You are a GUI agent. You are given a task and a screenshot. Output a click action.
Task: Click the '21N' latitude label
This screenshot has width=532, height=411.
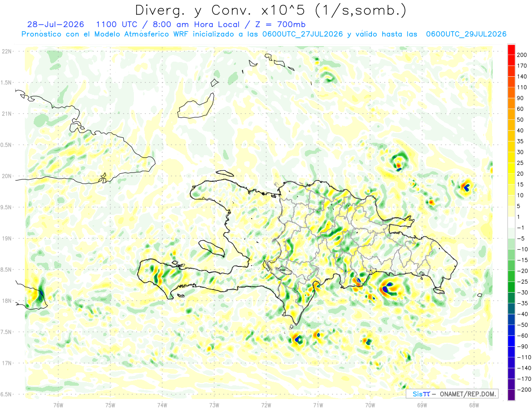tap(7, 114)
